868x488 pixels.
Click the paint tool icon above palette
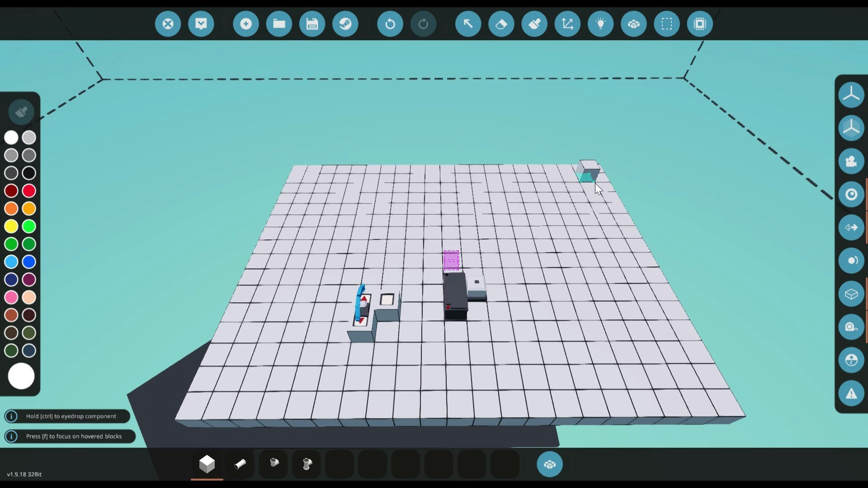click(x=21, y=112)
